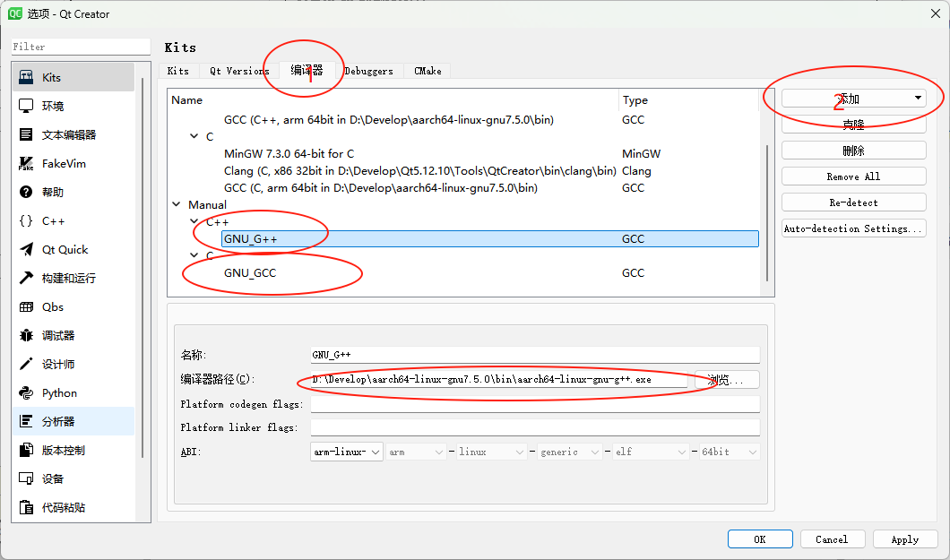950x560 pixels.
Task: Click the compiler list vertical scrollbar
Action: point(767,211)
